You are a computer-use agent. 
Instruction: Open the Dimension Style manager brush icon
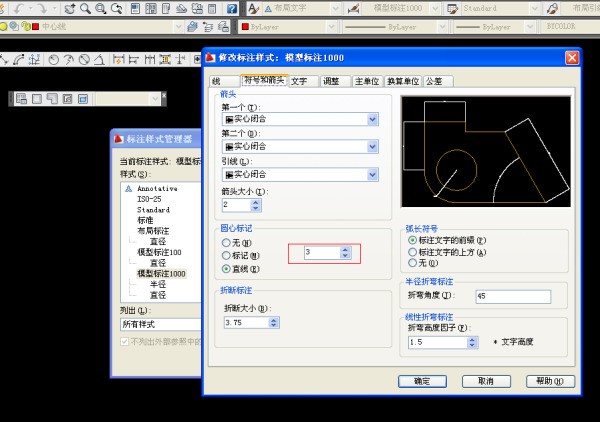[353, 8]
